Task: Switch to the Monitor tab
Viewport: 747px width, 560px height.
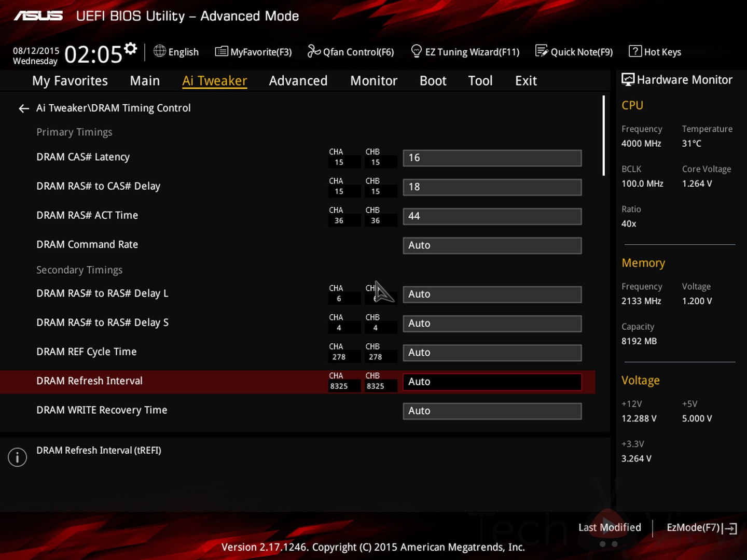Action: (374, 81)
